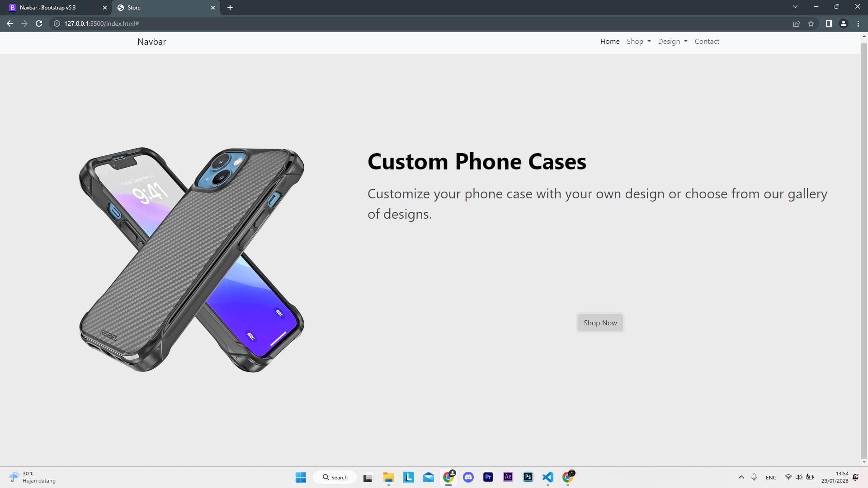Open the Mail app on taskbar
This screenshot has height=488, width=868.
428,477
